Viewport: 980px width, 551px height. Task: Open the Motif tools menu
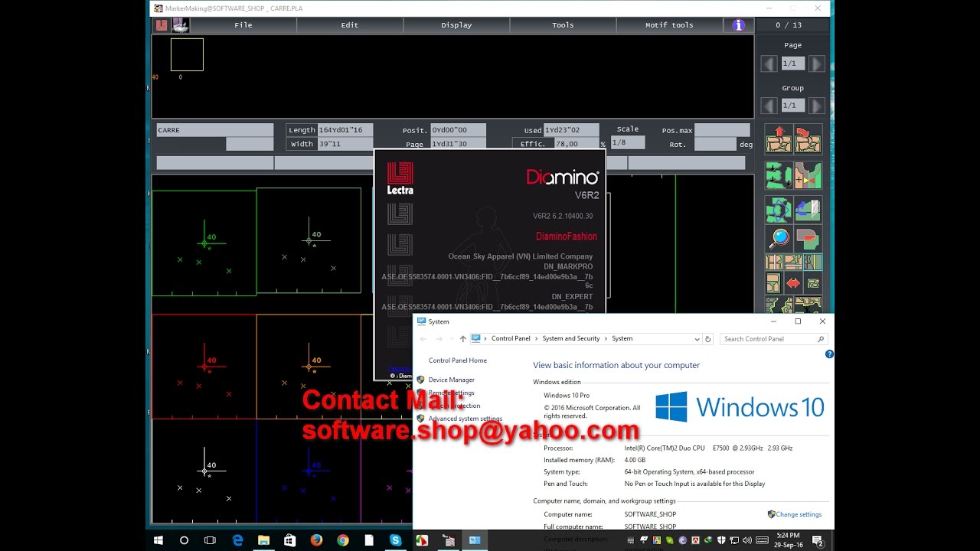pyautogui.click(x=669, y=25)
